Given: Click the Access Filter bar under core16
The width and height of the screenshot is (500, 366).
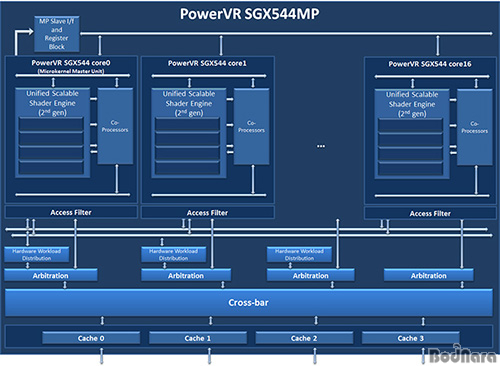Looking at the screenshot, I should (x=430, y=213).
